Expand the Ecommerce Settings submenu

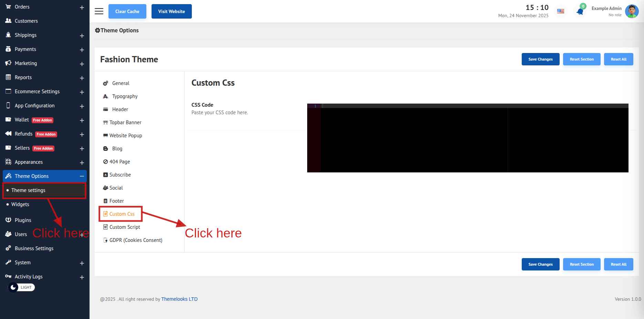coord(82,92)
